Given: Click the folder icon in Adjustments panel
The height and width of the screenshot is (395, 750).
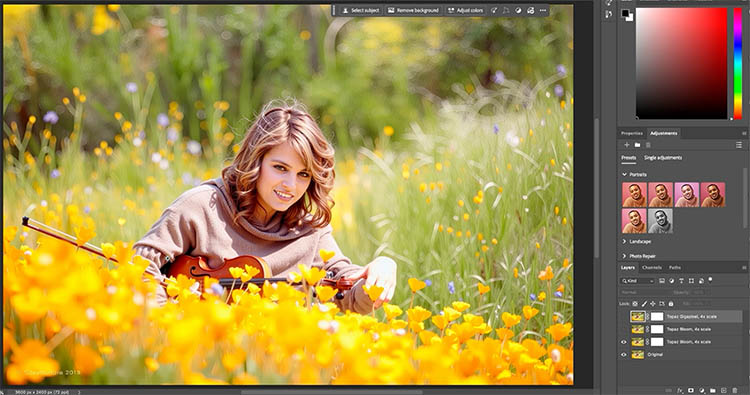Looking at the screenshot, I should [637, 145].
